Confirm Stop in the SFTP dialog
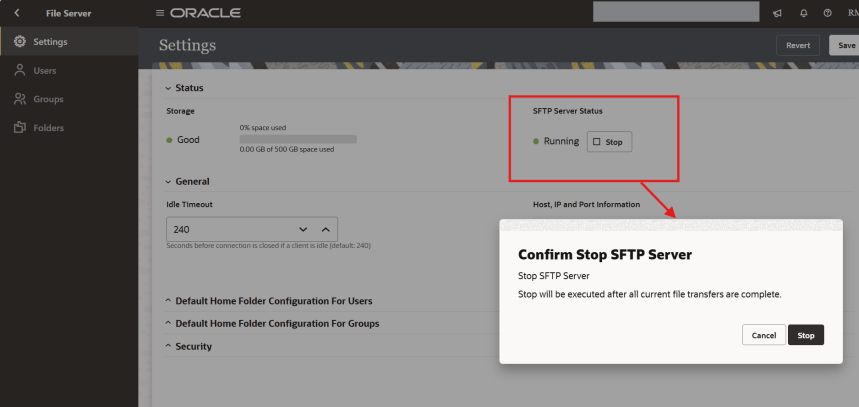Screen dimensions: 859x407 805,335
